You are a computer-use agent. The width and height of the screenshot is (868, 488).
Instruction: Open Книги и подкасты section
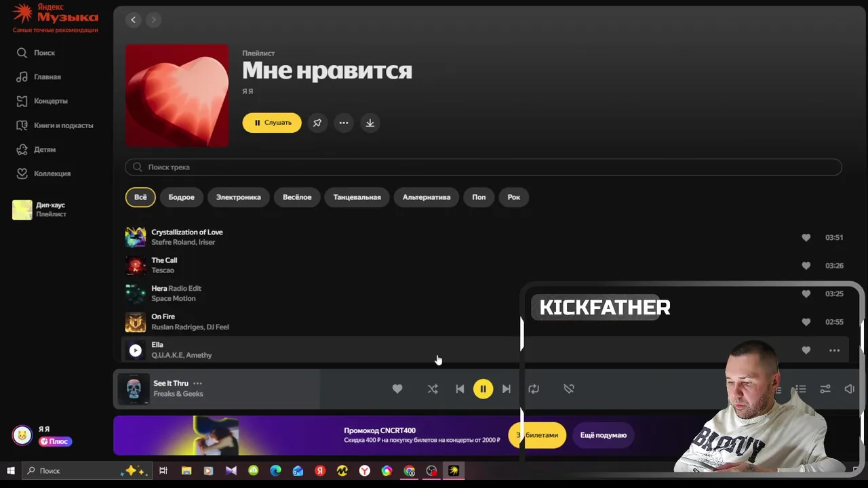55,125
